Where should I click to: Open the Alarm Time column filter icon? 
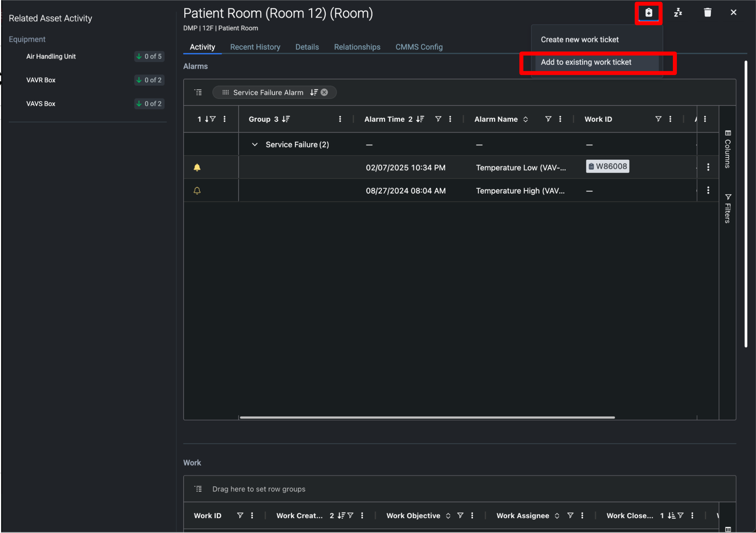click(438, 119)
